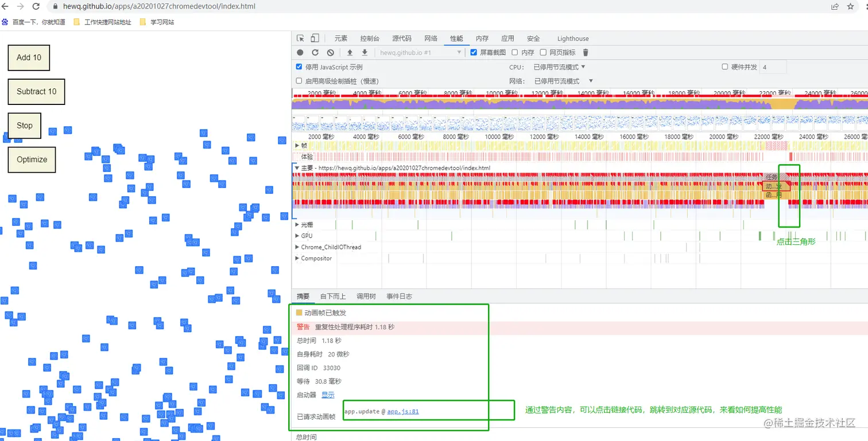The height and width of the screenshot is (441, 868).
Task: Click the load profile upload arrow icon
Action: (350, 53)
